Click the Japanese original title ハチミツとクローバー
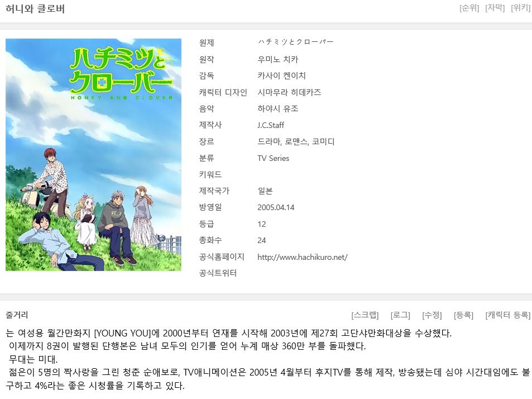The height and width of the screenshot is (399, 532). (x=295, y=42)
